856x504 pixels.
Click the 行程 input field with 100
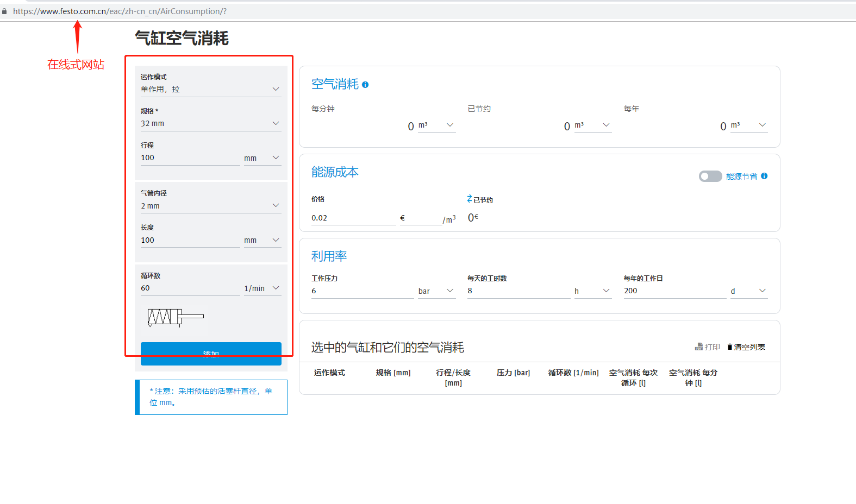click(190, 158)
